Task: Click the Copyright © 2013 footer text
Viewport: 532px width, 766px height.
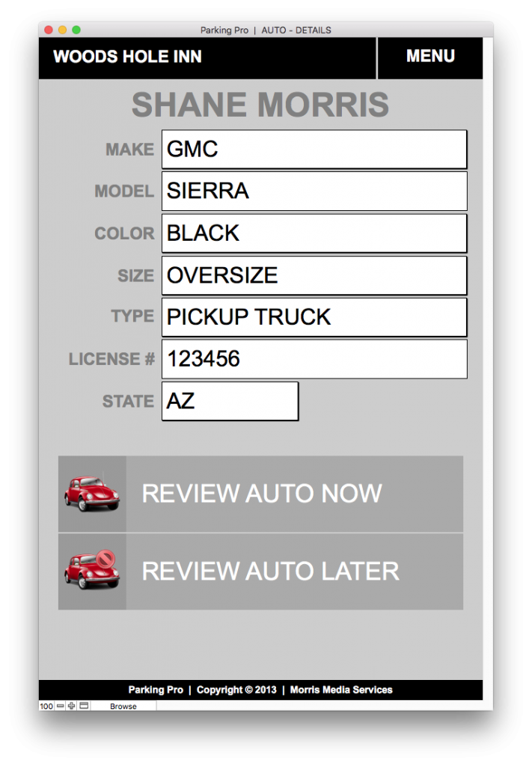Action: click(x=236, y=690)
